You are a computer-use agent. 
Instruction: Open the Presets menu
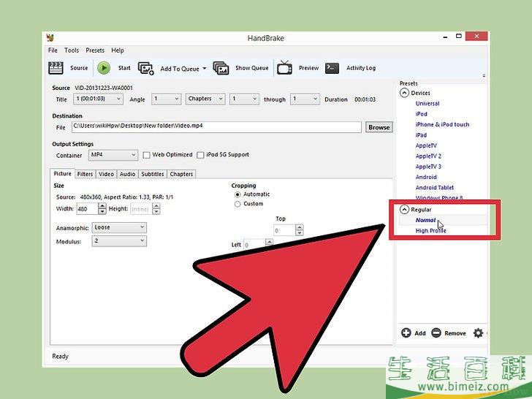pyautogui.click(x=95, y=50)
